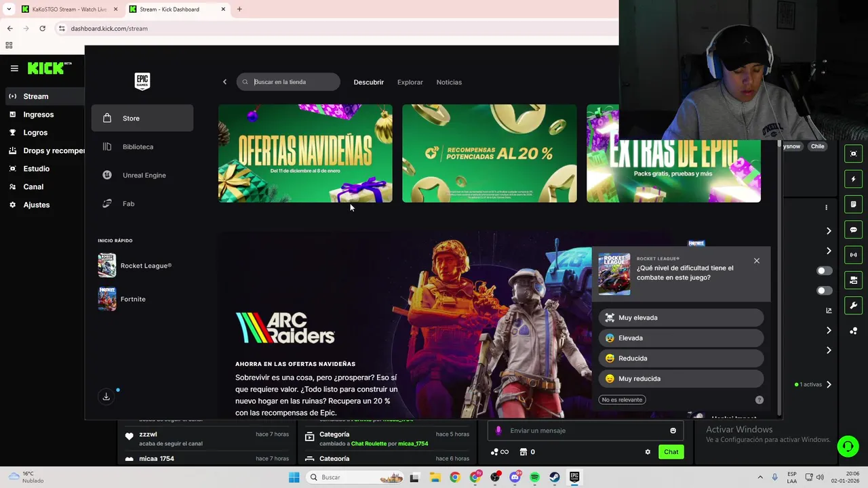Screen dimensions: 868x488
Task: Toggle the Kick hamburger menu
Action: tap(14, 68)
